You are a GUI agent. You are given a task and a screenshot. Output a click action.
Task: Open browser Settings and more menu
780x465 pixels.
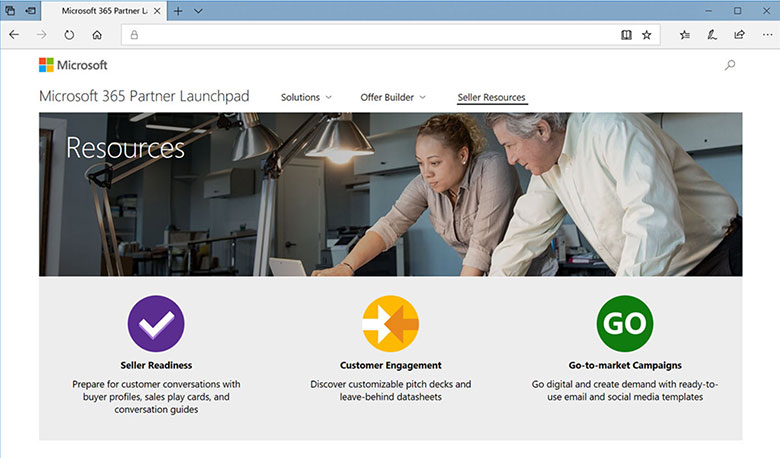coord(767,35)
